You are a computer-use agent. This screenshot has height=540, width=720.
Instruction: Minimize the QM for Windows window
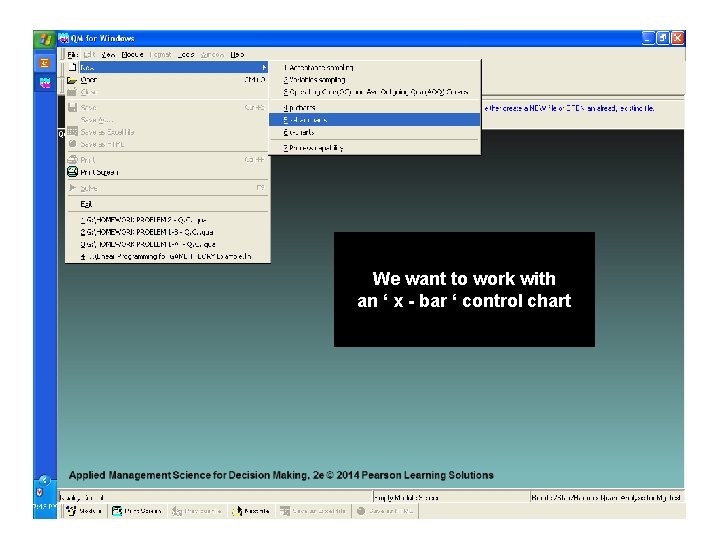pyautogui.click(x=648, y=38)
